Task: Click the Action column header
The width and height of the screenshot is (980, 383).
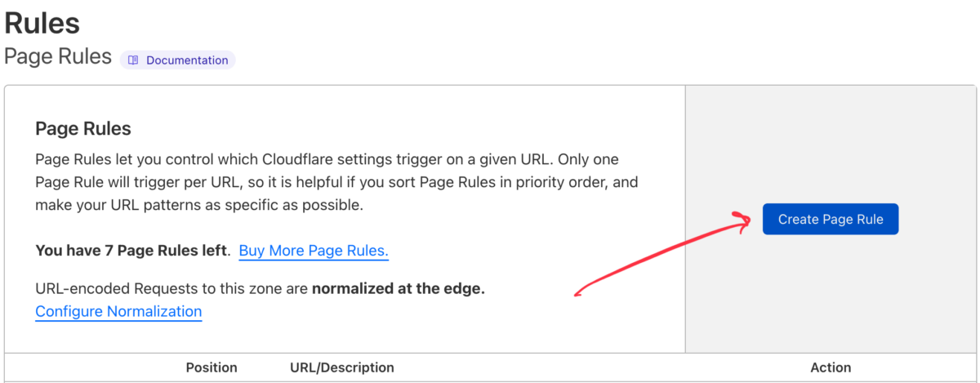Action: [830, 367]
